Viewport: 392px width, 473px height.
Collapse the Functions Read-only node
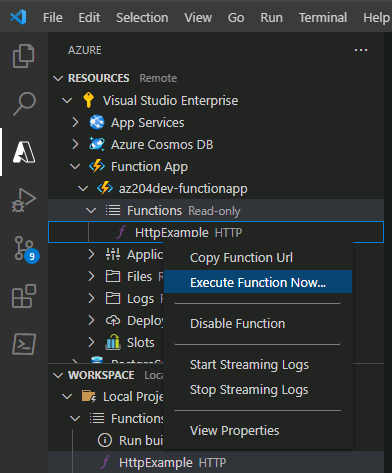(x=91, y=210)
